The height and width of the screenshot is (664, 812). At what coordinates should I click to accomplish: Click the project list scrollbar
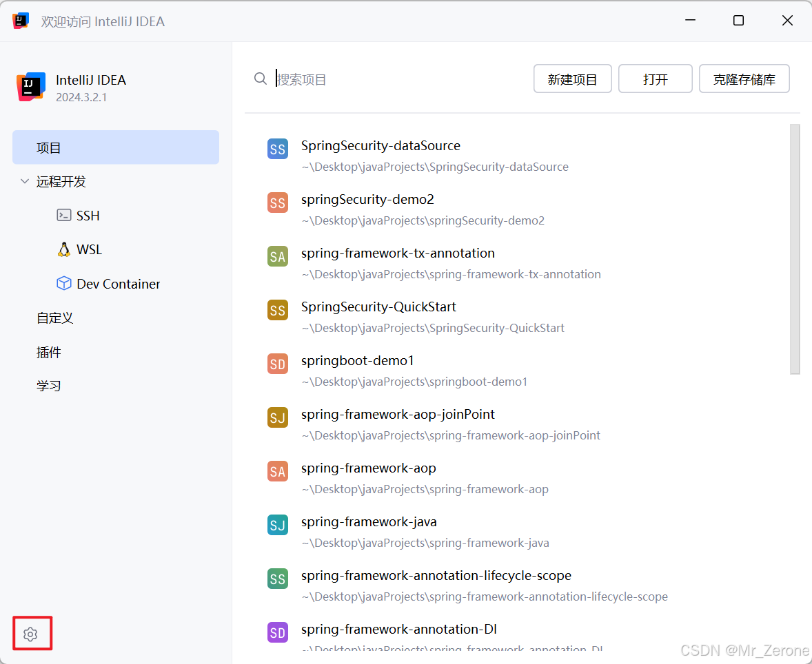795,249
